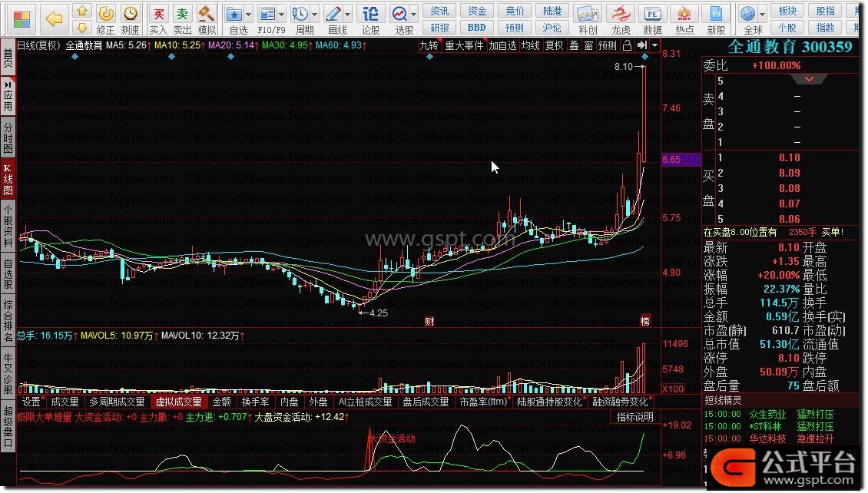The height and width of the screenshot is (493, 868).
Task: Switch to the 成交量 volume tab
Action: [65, 402]
